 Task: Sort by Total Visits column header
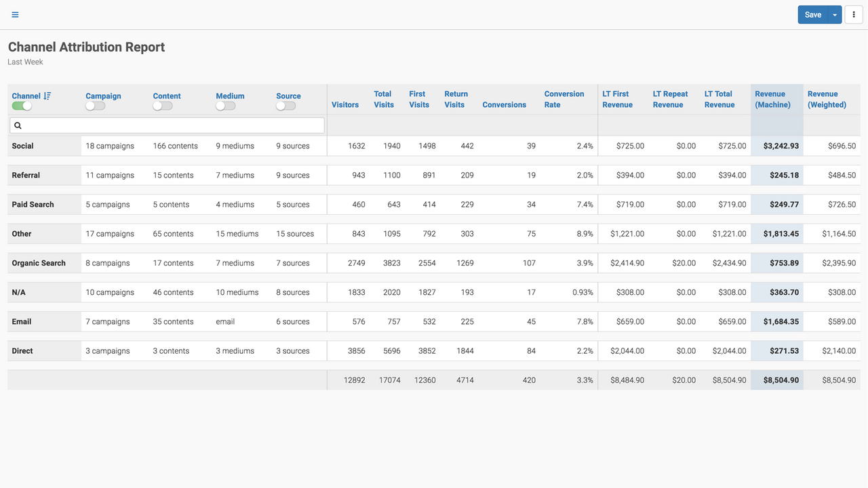coord(384,100)
